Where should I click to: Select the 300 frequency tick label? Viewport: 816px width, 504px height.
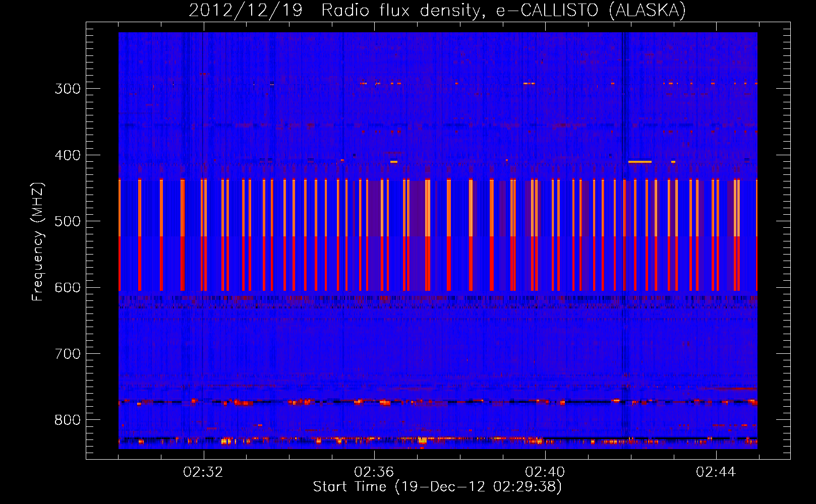[68, 89]
